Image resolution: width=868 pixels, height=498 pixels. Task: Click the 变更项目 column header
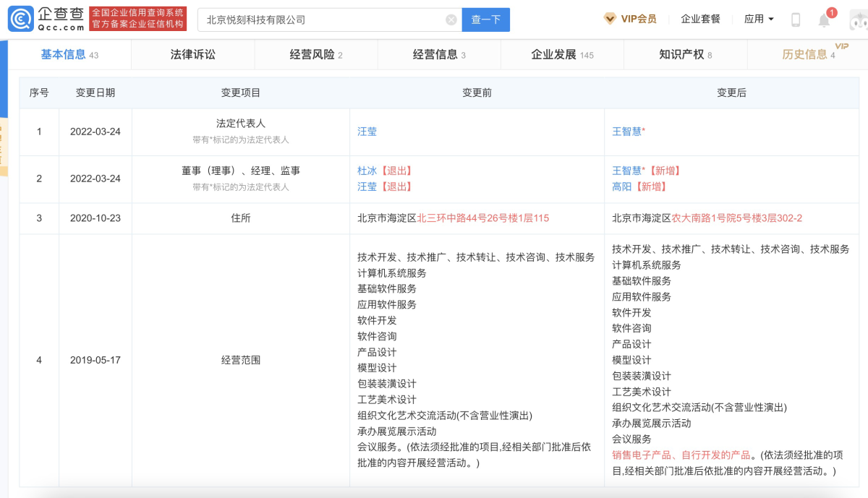click(x=241, y=93)
